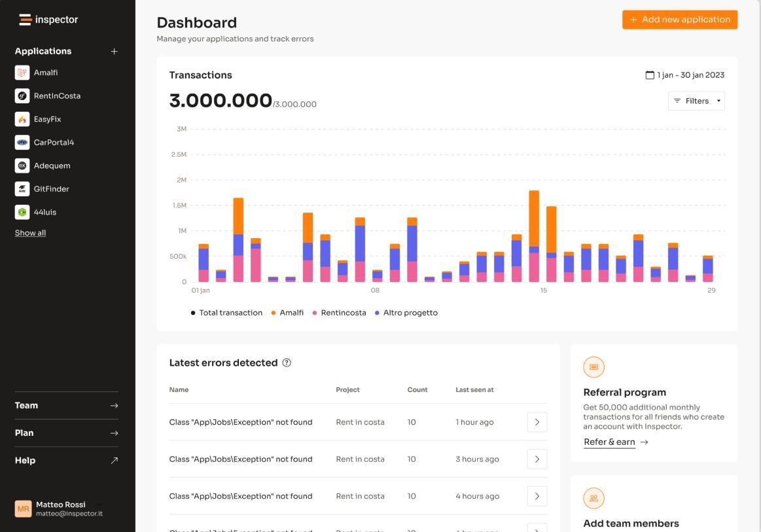Toggle the Altro progetto legend series
This screenshot has width=761, height=532.
pyautogui.click(x=406, y=313)
